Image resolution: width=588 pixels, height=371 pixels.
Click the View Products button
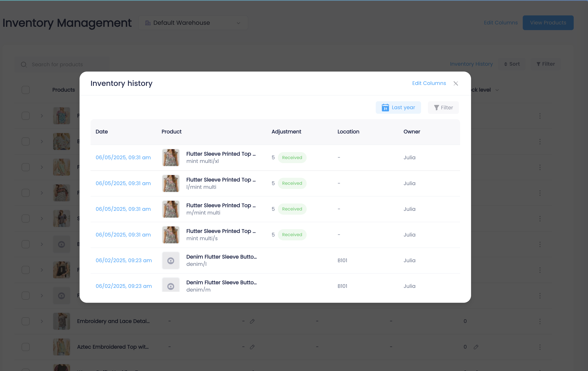(548, 23)
